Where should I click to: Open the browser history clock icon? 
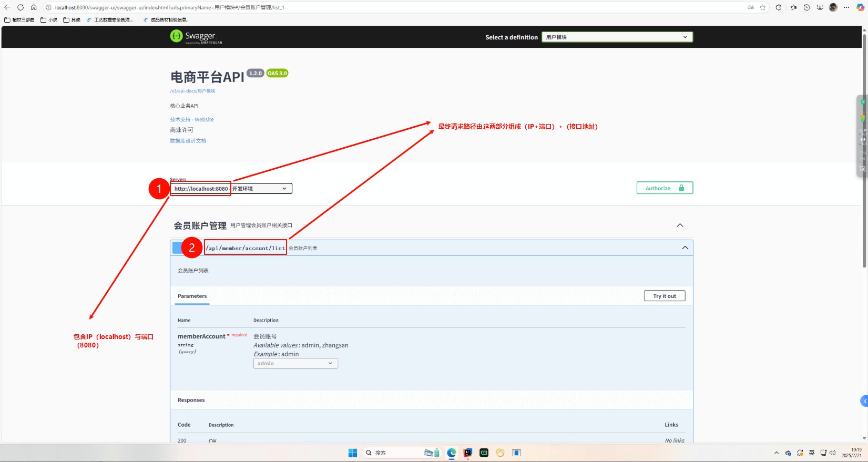pyautogui.click(x=806, y=7)
